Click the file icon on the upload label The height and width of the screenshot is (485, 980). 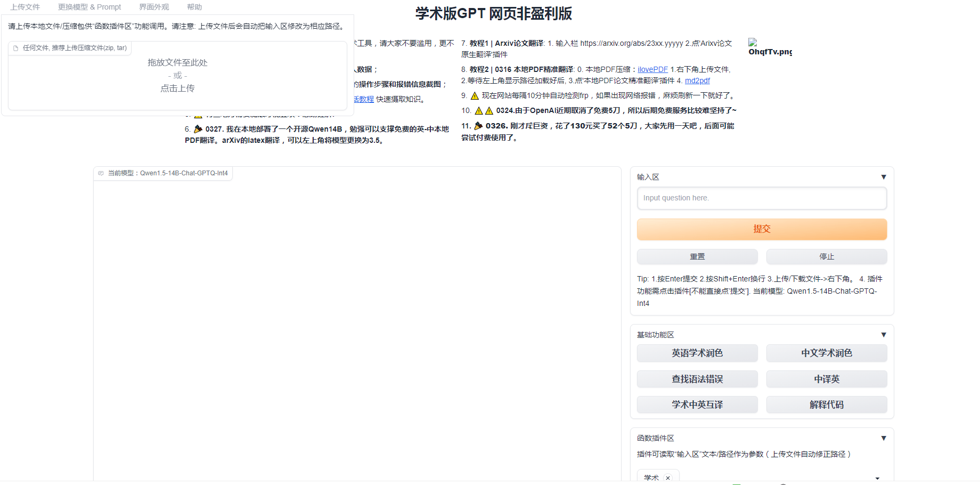(16, 48)
